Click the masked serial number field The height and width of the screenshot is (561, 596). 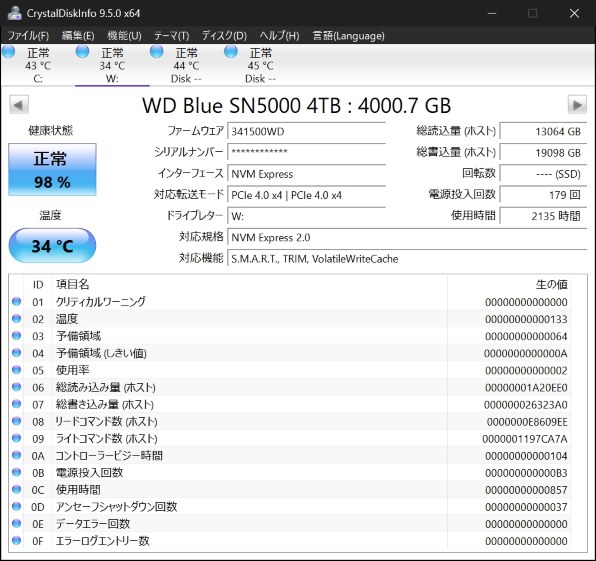306,152
